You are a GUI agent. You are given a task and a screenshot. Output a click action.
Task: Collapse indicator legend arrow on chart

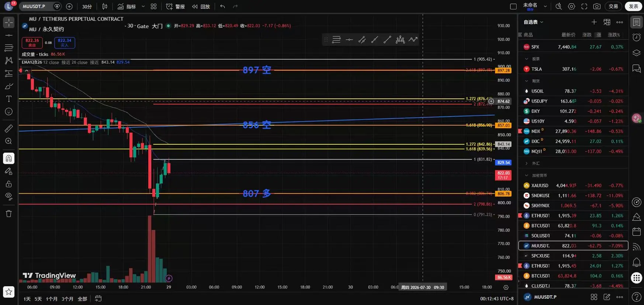coord(27,70)
